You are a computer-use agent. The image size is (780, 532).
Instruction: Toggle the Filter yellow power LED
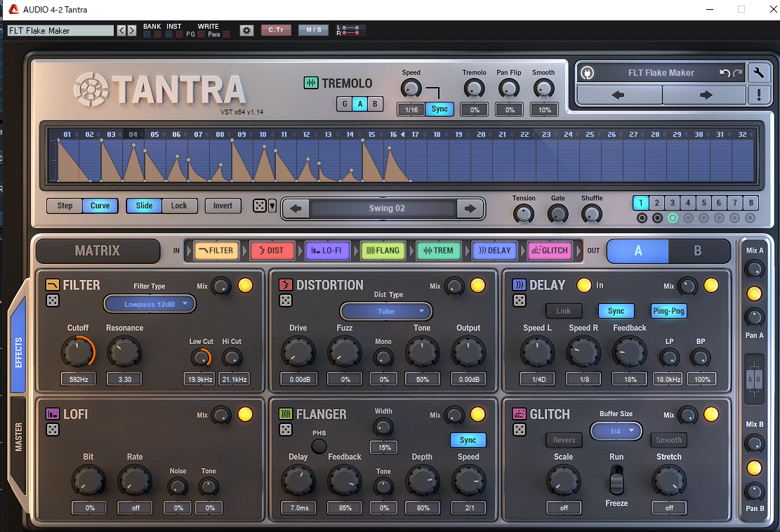point(245,285)
